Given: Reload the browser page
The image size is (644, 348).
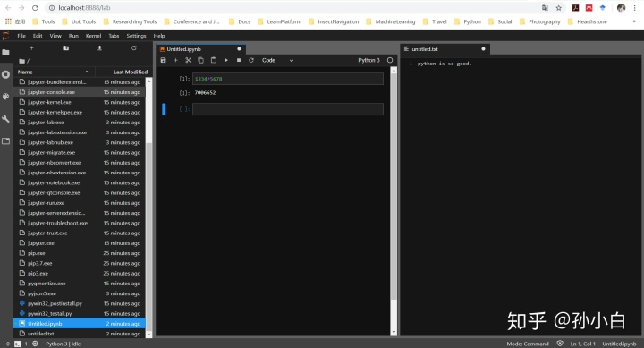Looking at the screenshot, I should (35, 8).
